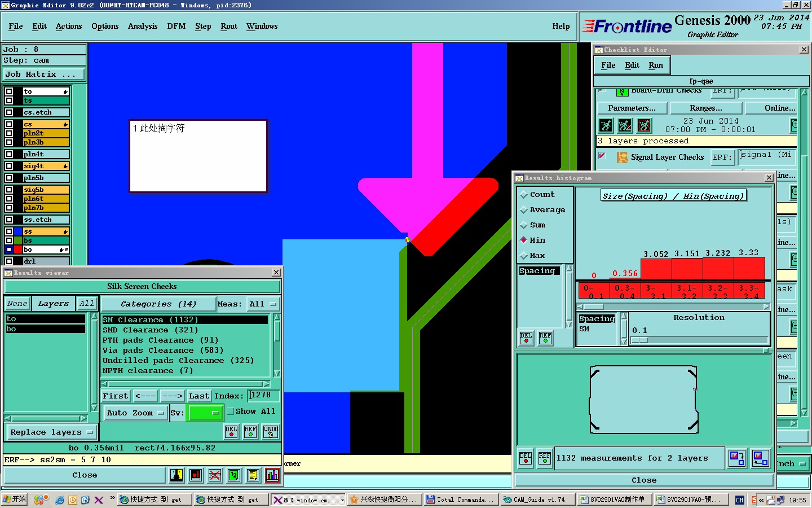
Task: Toggle display checkbox for layer sig4t
Action: 9,166
